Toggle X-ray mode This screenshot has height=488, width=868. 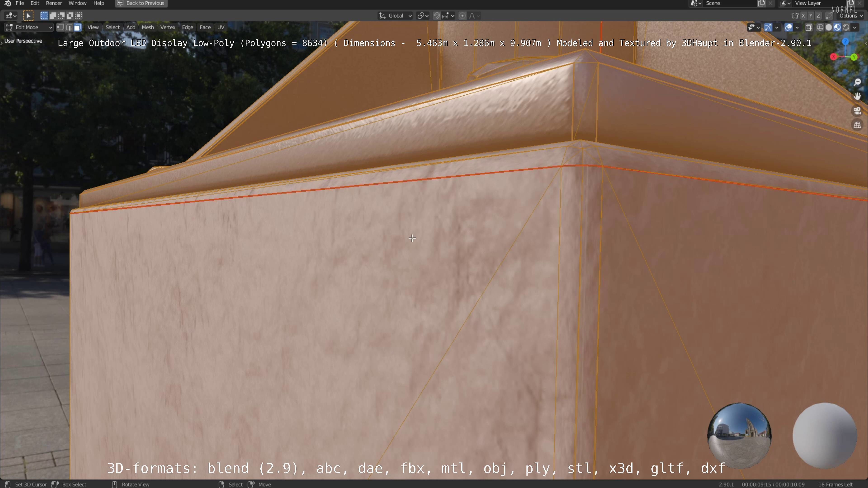pyautogui.click(x=809, y=28)
